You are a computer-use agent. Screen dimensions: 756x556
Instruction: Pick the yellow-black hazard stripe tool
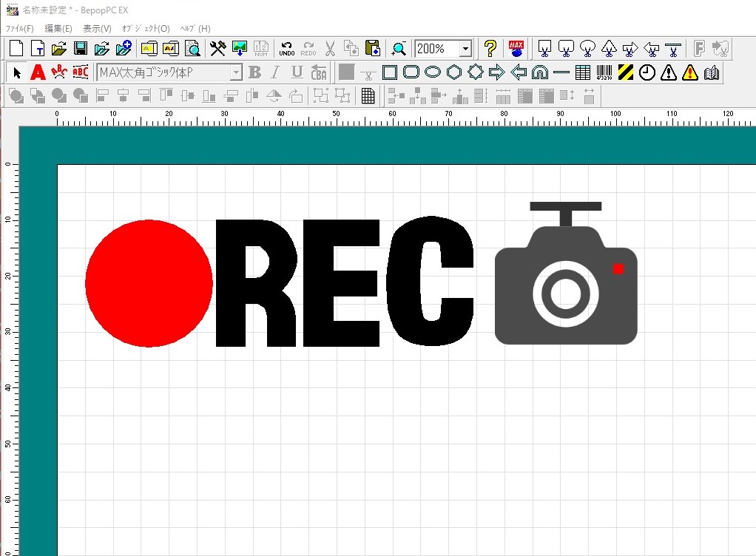pyautogui.click(x=626, y=72)
